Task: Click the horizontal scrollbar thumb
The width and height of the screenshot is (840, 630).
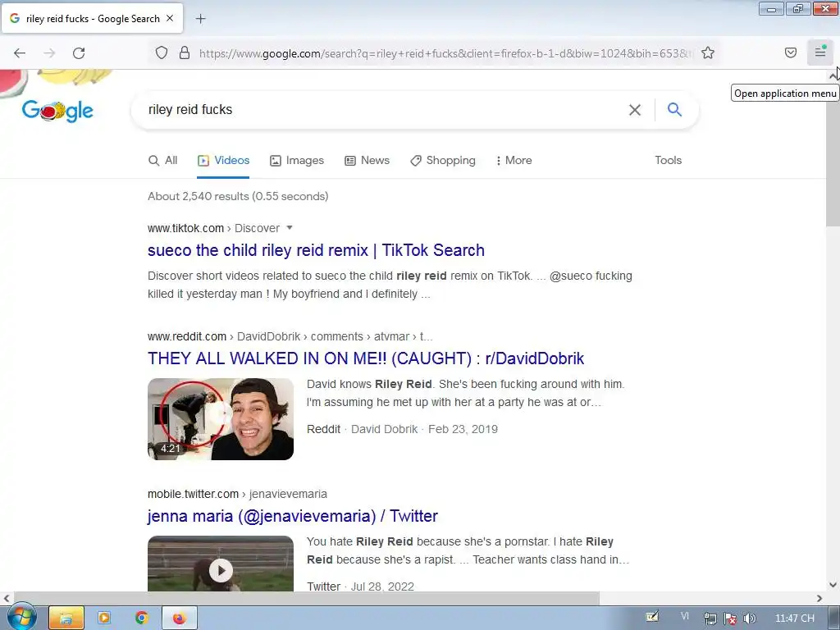Action: click(x=307, y=598)
